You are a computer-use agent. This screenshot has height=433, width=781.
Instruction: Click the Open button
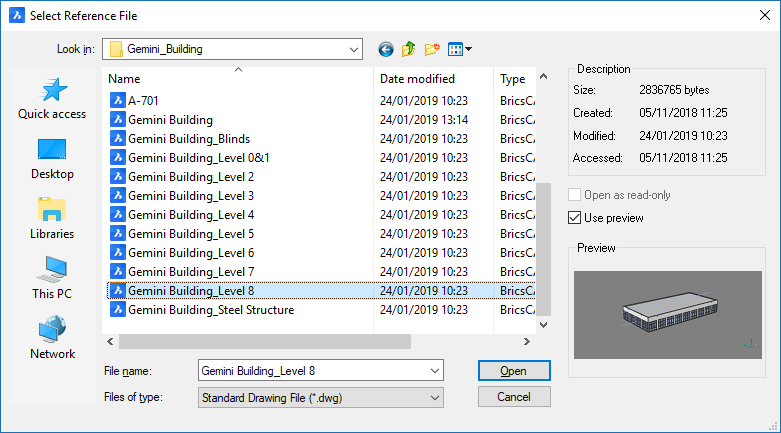click(513, 371)
